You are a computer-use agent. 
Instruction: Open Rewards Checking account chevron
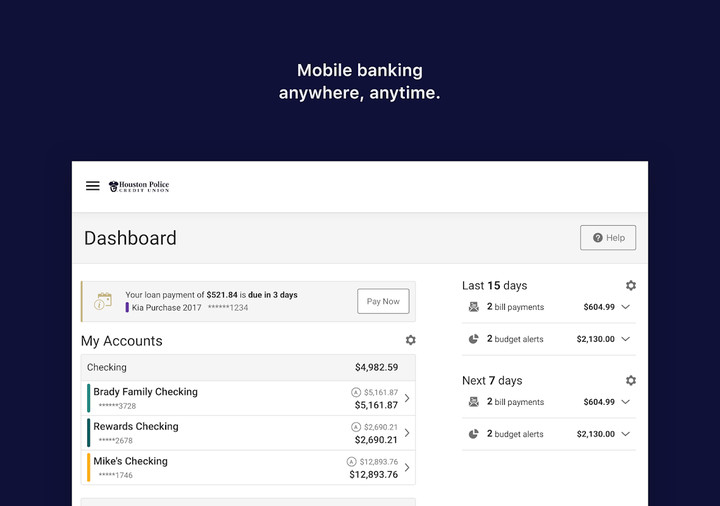coord(407,433)
